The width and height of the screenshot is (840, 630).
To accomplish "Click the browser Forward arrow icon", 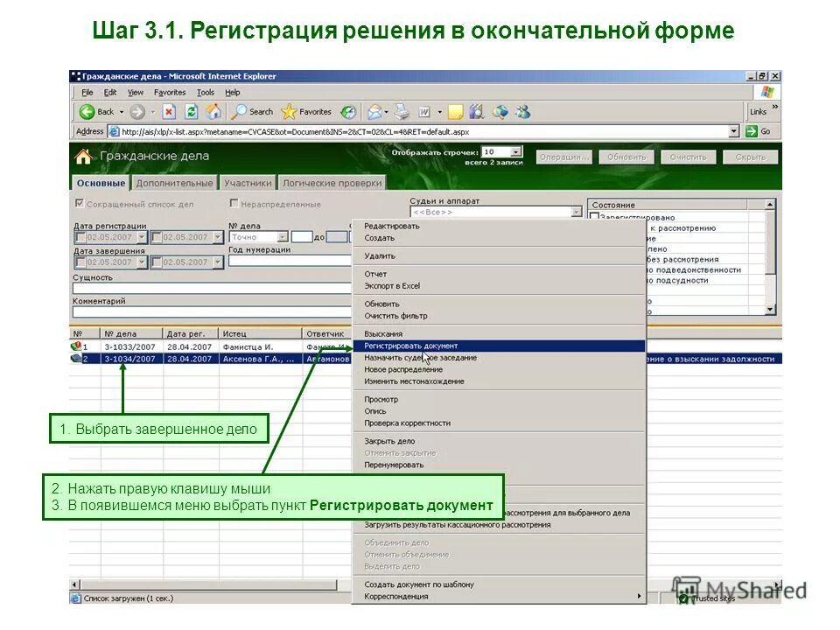I will click(137, 112).
